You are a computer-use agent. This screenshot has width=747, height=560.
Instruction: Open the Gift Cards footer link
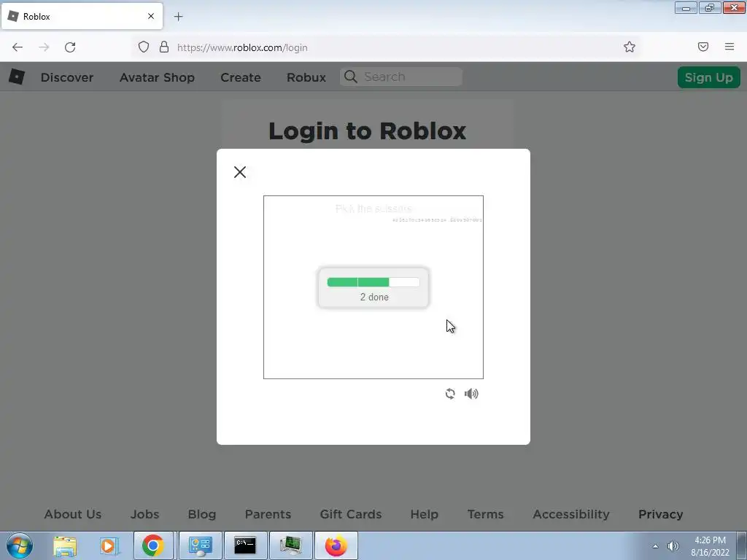(351, 514)
